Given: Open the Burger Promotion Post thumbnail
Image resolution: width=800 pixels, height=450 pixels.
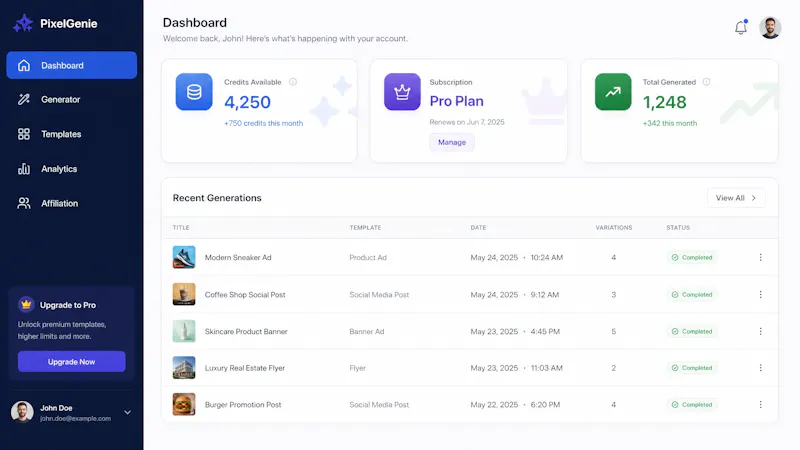Looking at the screenshot, I should point(184,405).
